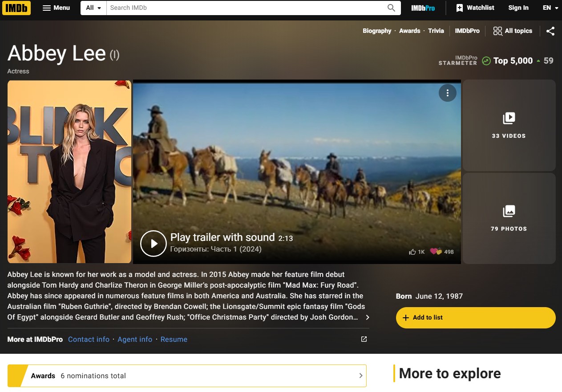Open the IMDbPro Contact info link
The width and height of the screenshot is (562, 392).
[89, 339]
